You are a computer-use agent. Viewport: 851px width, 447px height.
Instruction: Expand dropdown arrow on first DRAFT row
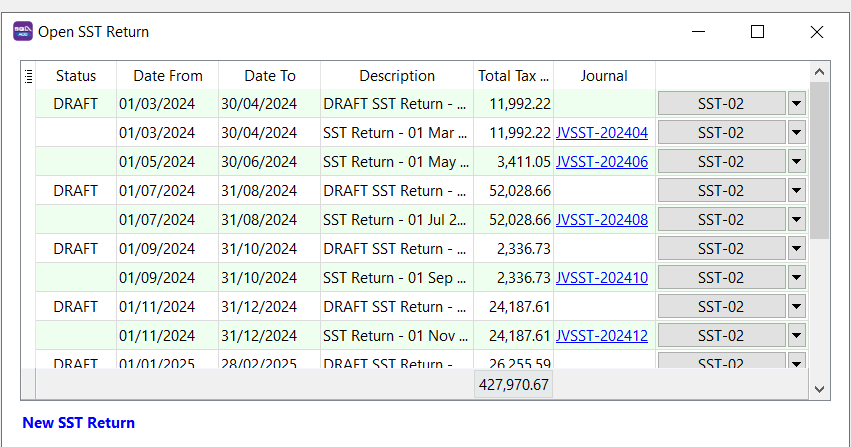(x=796, y=104)
